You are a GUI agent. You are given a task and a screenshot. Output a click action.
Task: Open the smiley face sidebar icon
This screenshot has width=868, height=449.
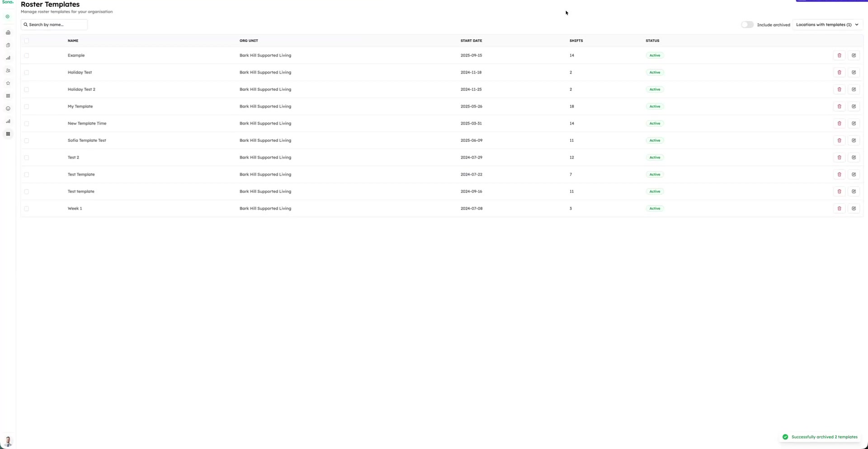pos(8,108)
